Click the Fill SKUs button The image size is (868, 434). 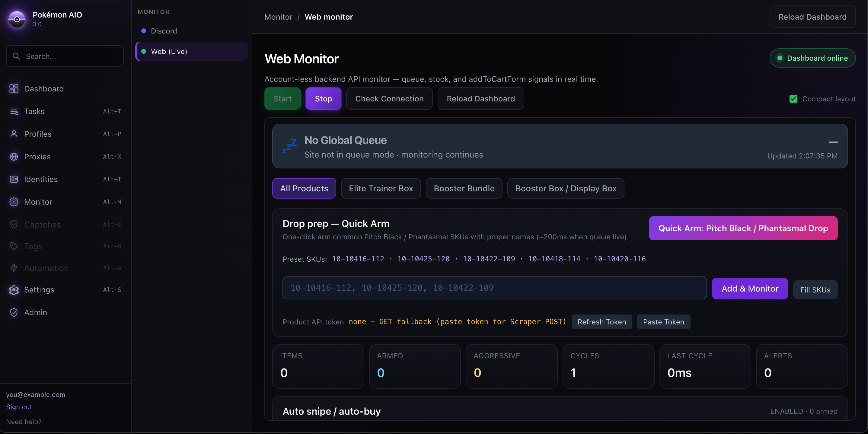815,289
